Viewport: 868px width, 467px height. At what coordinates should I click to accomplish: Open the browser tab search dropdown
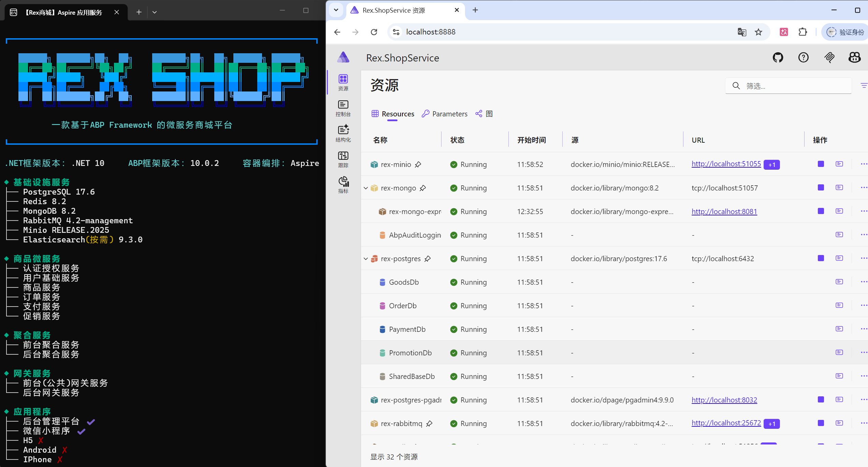tap(336, 10)
